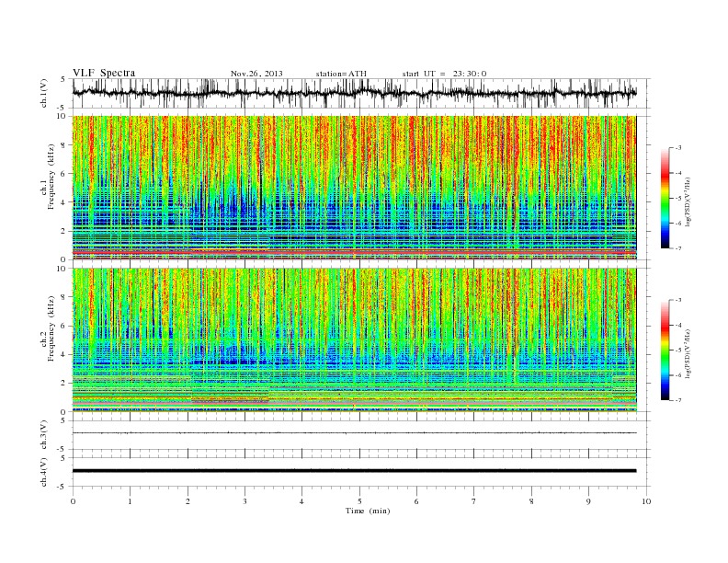Click the "station=ATH" header label
The width and height of the screenshot is (728, 563).
pos(341,74)
